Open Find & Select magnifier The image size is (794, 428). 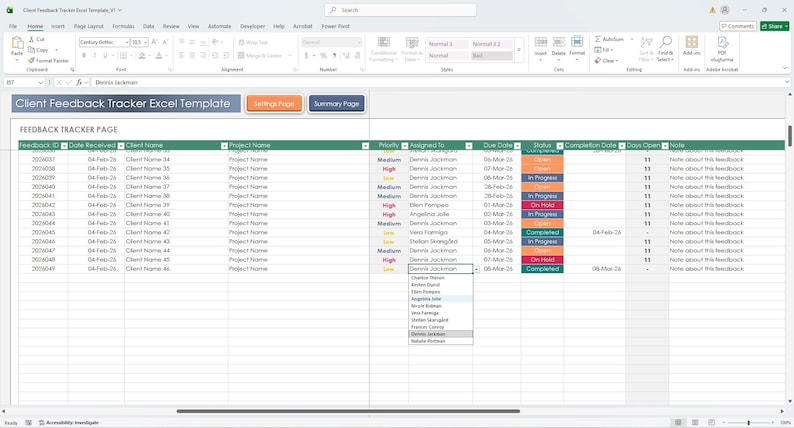(x=665, y=49)
